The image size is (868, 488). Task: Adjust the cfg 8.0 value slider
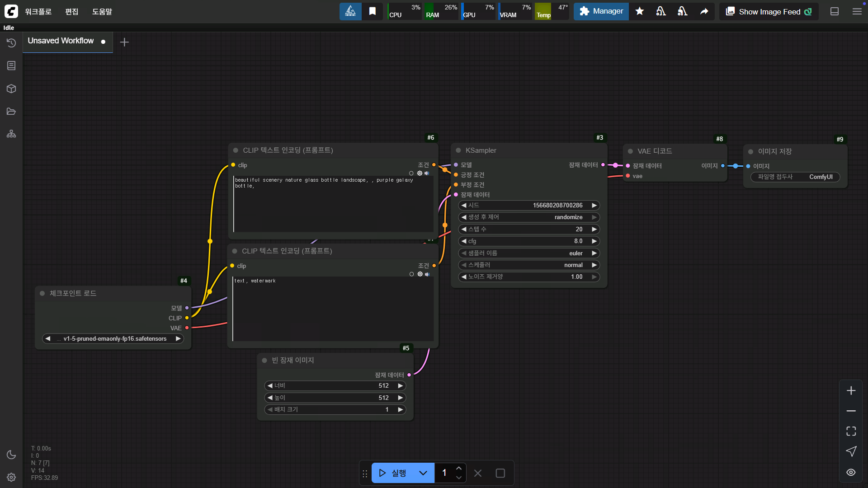click(529, 241)
